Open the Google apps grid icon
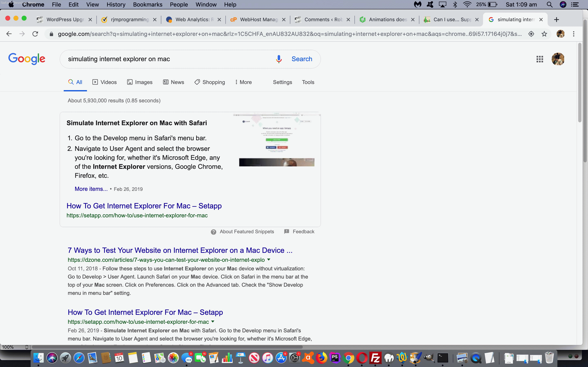This screenshot has width=588, height=367. pyautogui.click(x=540, y=59)
